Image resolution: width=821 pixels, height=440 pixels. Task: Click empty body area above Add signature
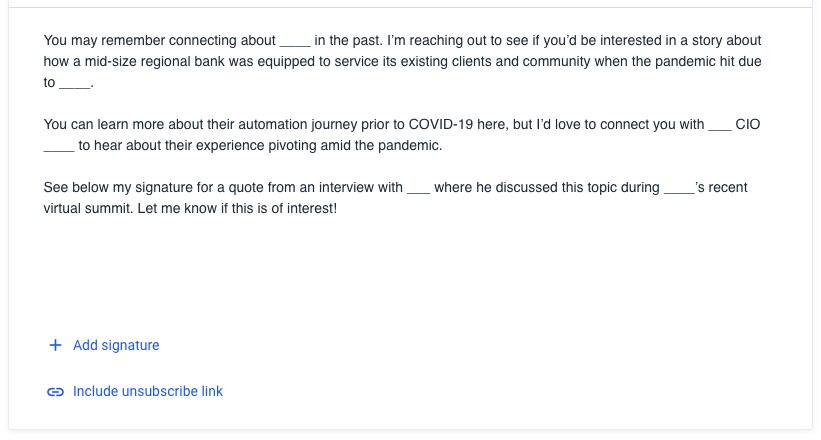(400, 280)
